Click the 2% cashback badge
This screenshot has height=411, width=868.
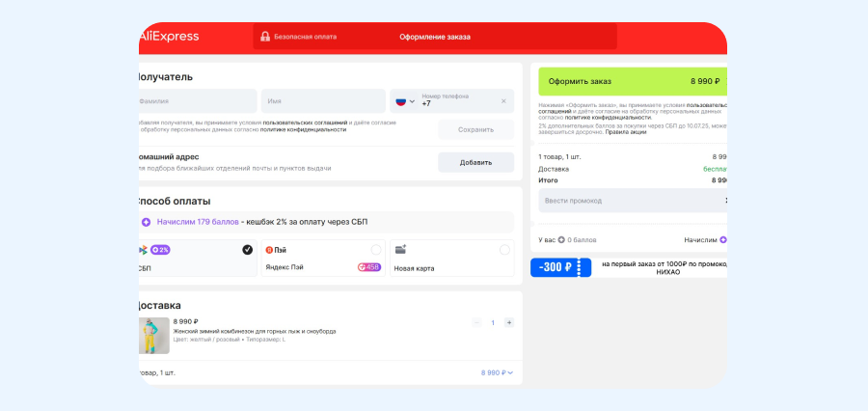click(160, 251)
